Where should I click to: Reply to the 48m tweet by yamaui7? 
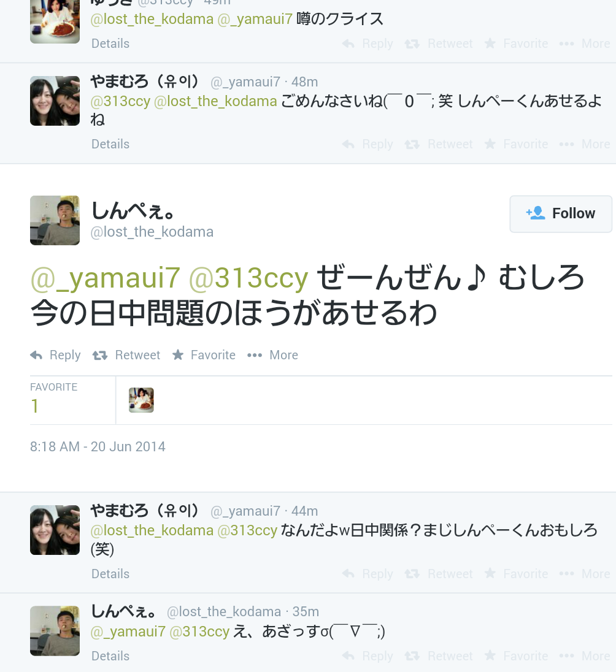tap(368, 144)
